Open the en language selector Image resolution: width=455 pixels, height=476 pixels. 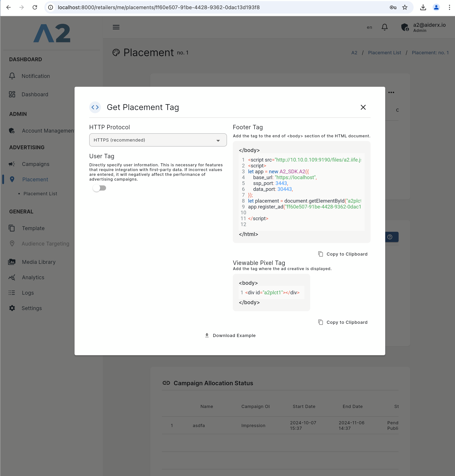coord(369,28)
